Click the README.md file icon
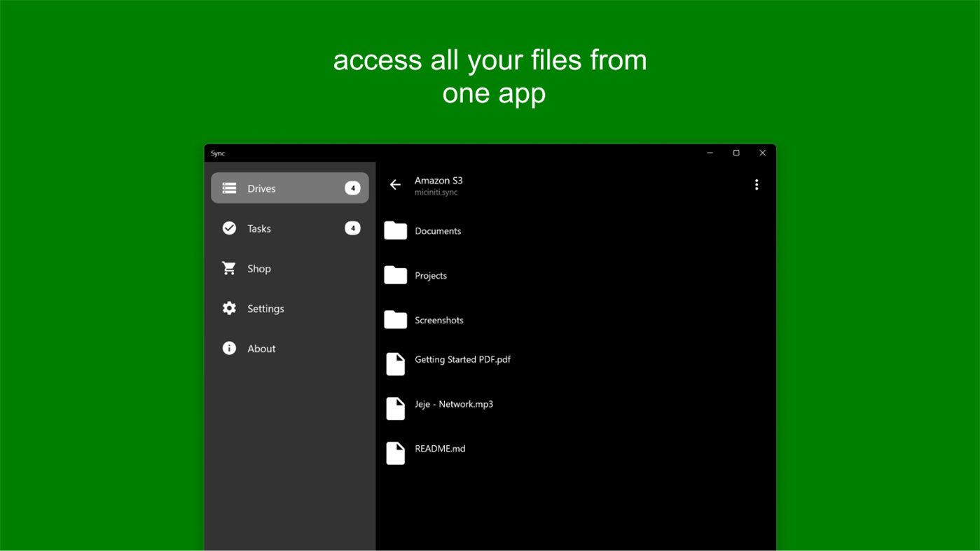Viewport: 980px width, 551px height. click(x=395, y=453)
